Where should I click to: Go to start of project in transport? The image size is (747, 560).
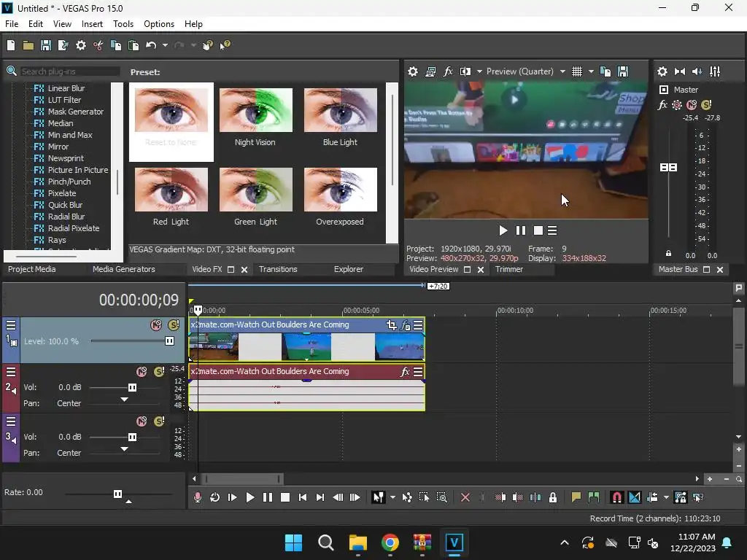(x=303, y=497)
